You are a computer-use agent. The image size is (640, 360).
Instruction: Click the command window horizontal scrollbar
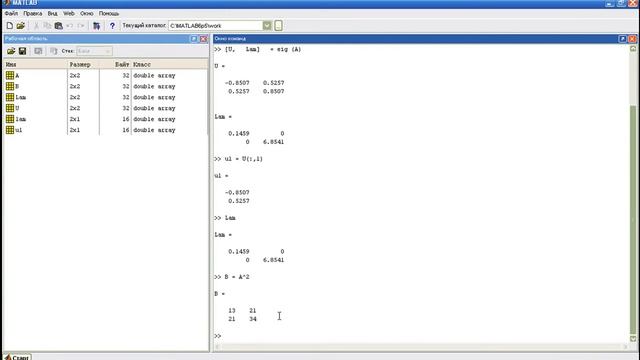tap(422, 347)
